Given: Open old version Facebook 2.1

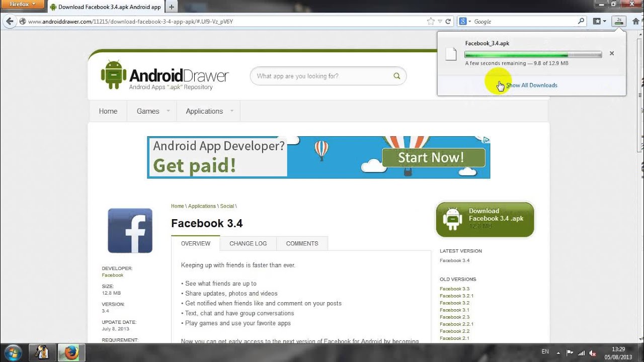Looking at the screenshot, I should pos(454,338).
